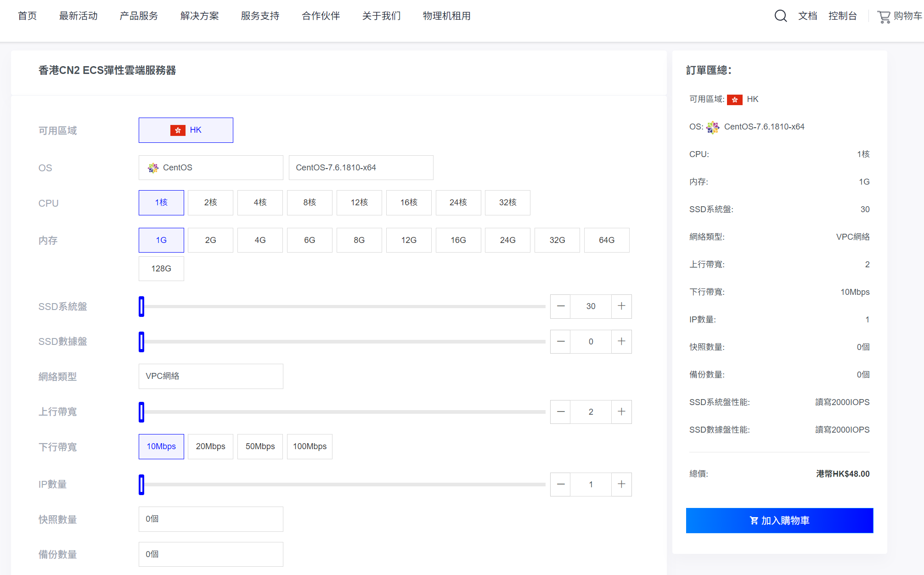Expand the VPC網絡 network type dropdown
Image resolution: width=924 pixels, height=575 pixels.
click(211, 376)
